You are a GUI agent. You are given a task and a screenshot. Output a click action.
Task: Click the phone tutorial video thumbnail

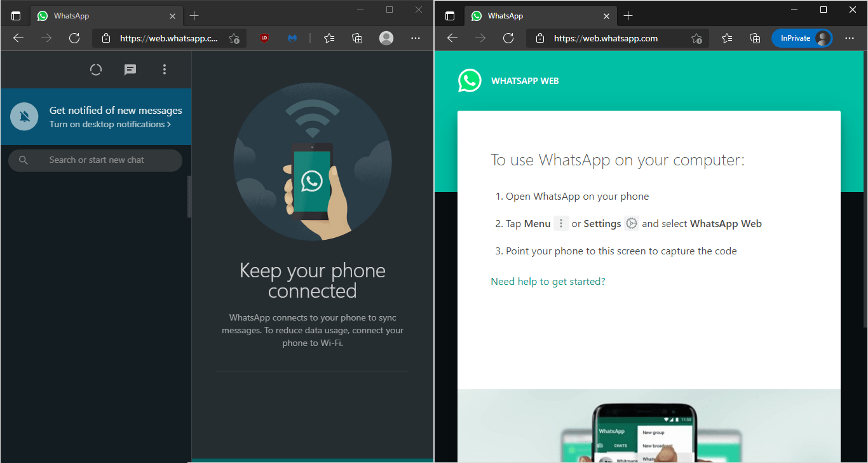pyautogui.click(x=649, y=426)
